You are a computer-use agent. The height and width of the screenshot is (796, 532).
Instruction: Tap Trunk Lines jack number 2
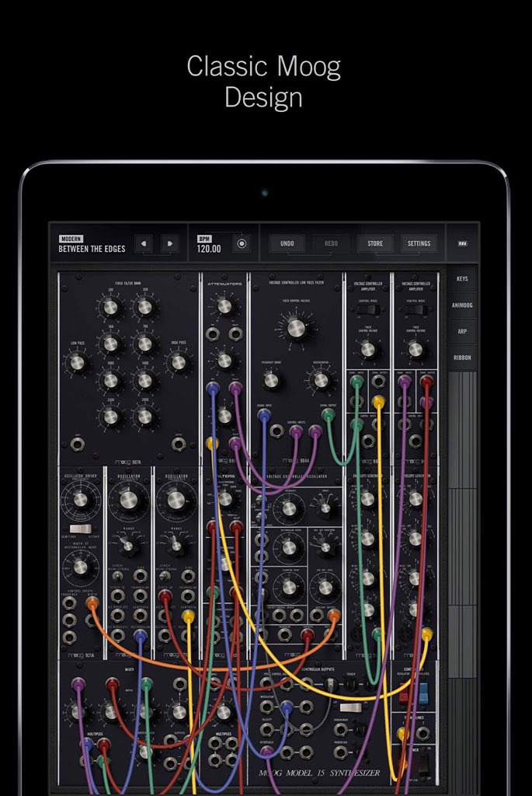422,734
